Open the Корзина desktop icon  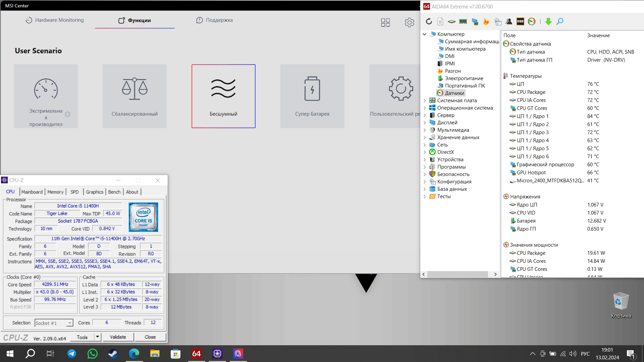tap(621, 305)
